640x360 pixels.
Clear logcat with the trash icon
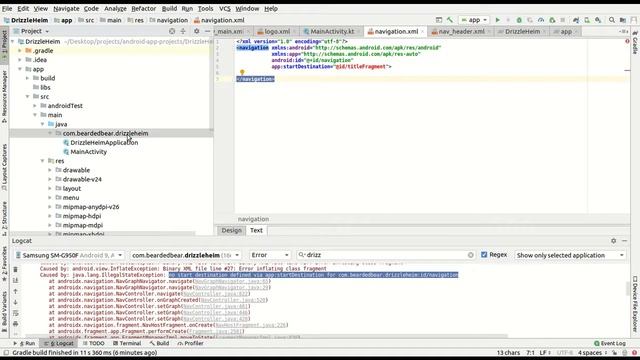(x=16, y=269)
